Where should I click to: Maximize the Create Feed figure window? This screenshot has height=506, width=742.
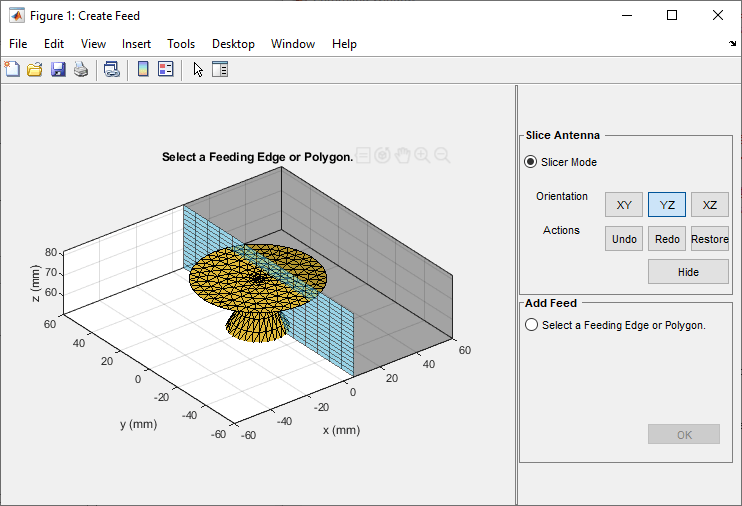click(671, 15)
